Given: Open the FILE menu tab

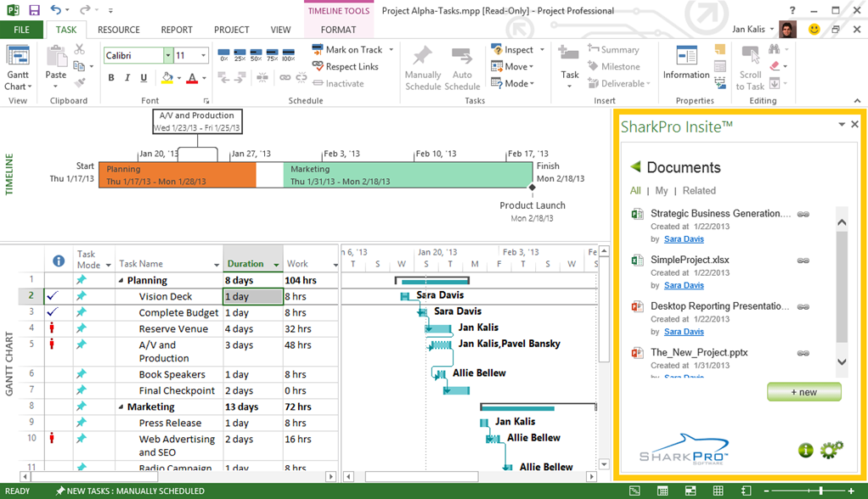Looking at the screenshot, I should coord(21,30).
